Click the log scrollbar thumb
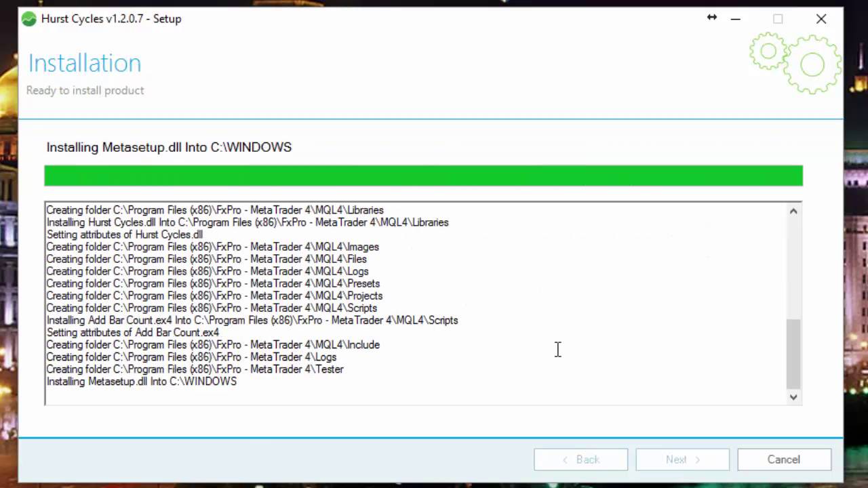The height and width of the screenshot is (488, 868). click(x=793, y=352)
